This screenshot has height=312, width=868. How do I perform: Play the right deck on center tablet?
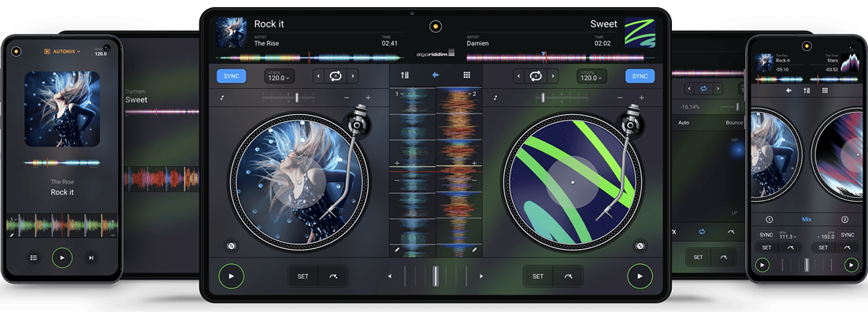pyautogui.click(x=640, y=276)
